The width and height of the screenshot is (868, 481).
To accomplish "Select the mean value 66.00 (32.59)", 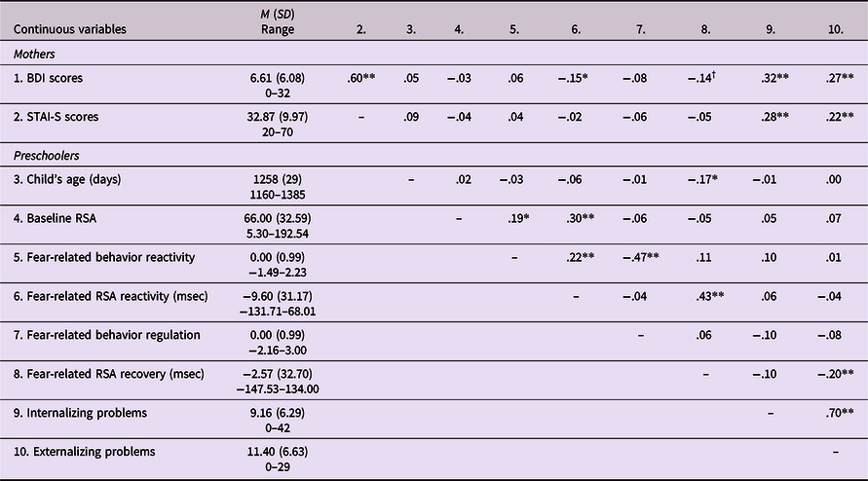I will pyautogui.click(x=278, y=218).
